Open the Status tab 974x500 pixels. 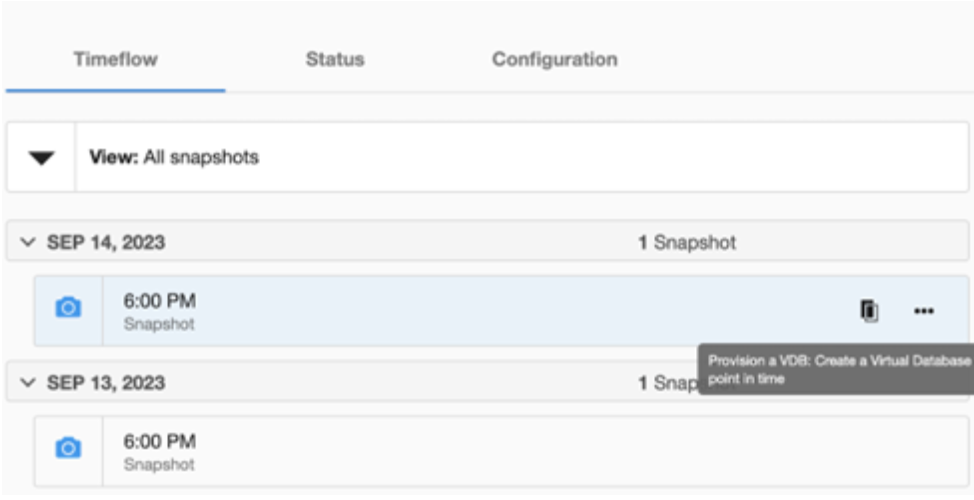click(x=335, y=59)
